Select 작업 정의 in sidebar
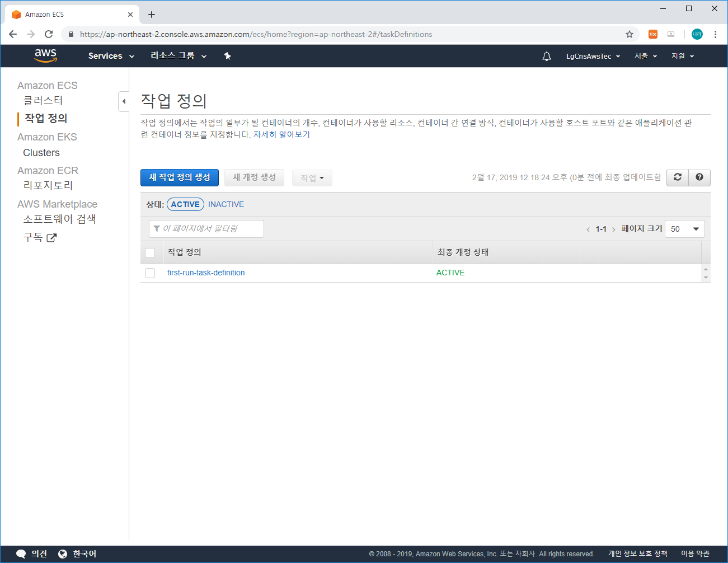The image size is (728, 563). (x=46, y=119)
